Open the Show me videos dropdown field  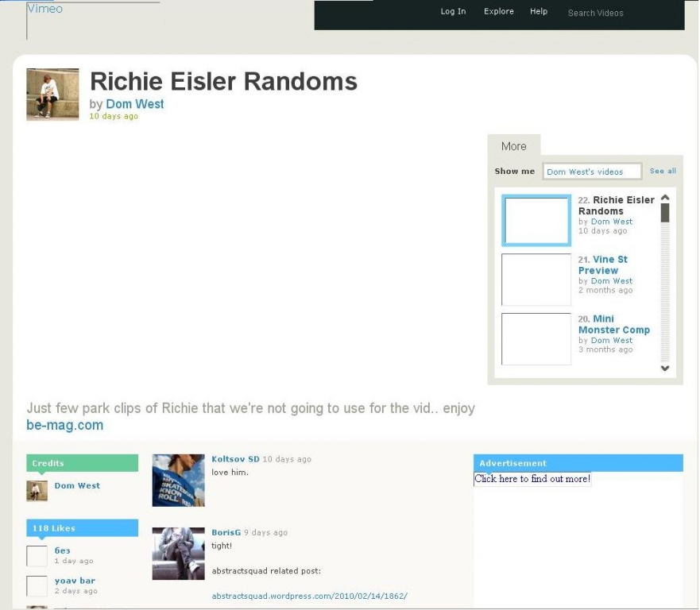coord(591,172)
